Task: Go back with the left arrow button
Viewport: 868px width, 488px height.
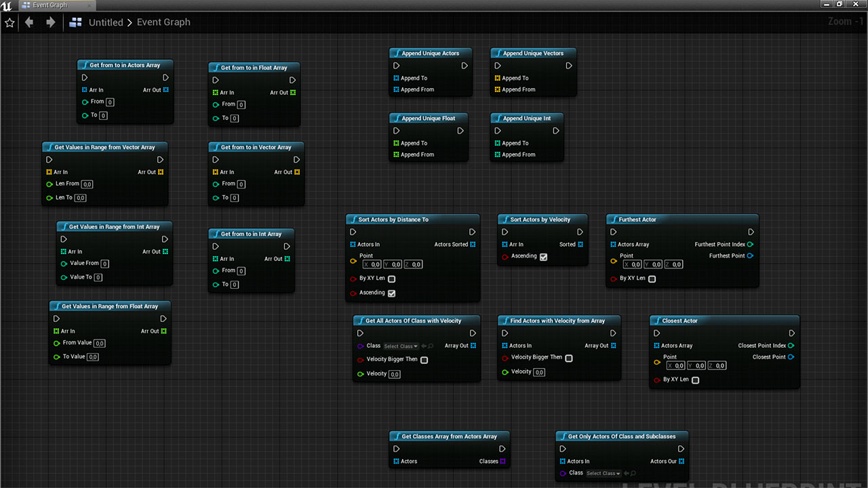Action: point(29,22)
